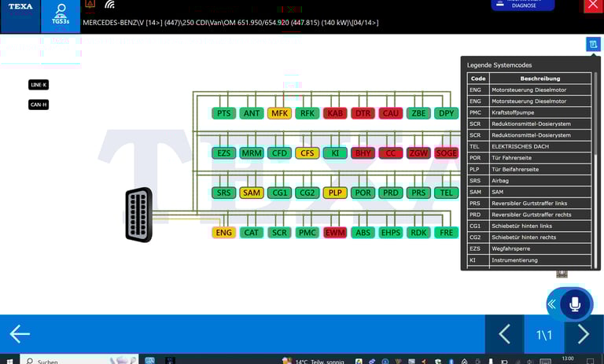Click legend text 'Wegfahrsperre'

510,248
